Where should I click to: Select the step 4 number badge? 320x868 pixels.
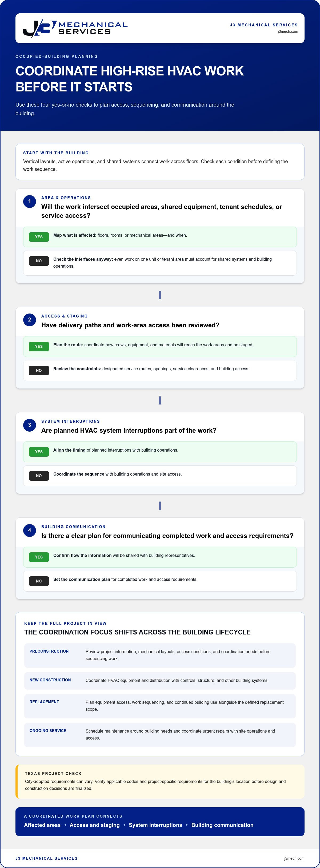coord(29,530)
